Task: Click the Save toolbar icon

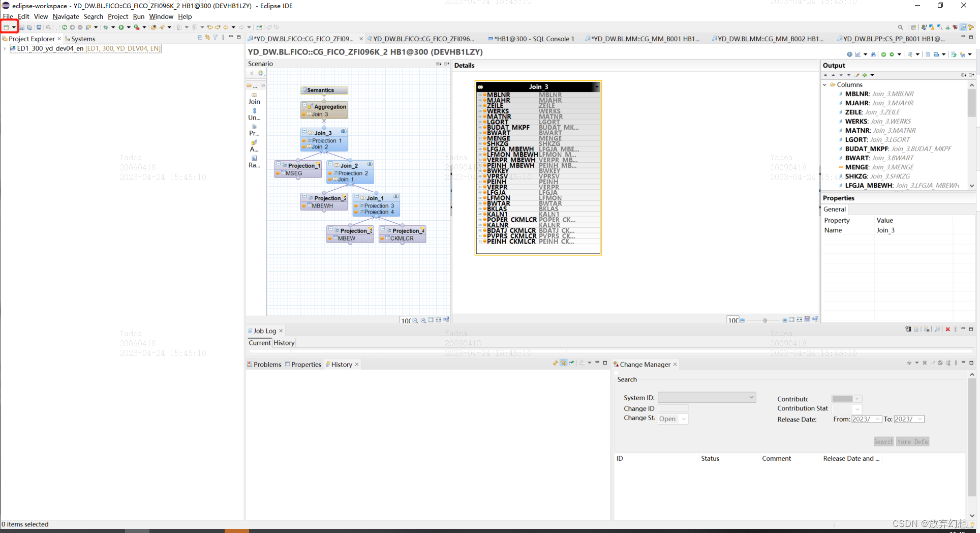Action: tap(22, 27)
